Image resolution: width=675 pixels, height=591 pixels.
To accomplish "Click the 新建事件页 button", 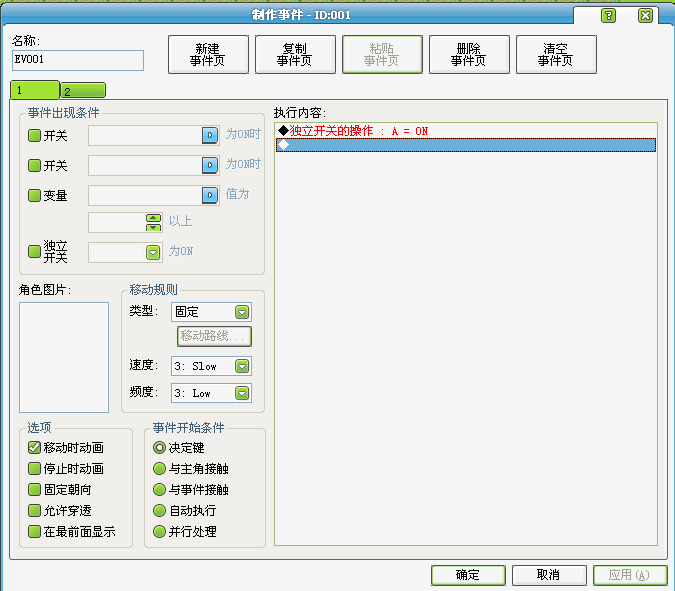I will (208, 55).
